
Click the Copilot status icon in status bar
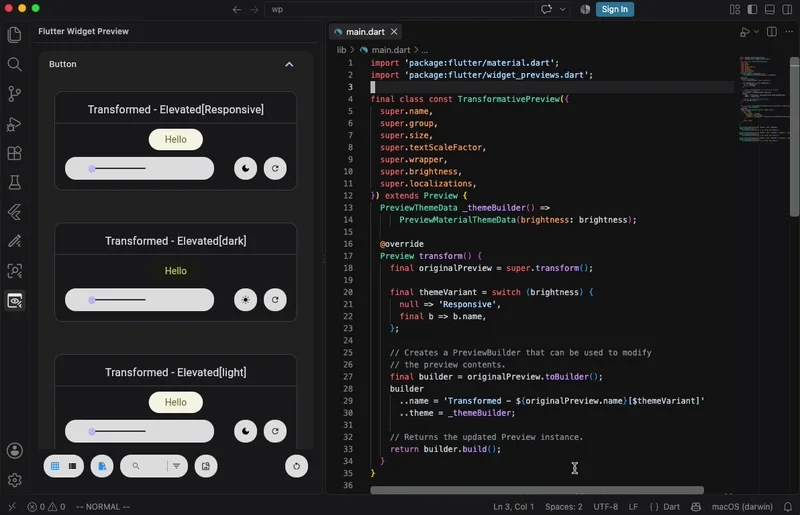[695, 507]
